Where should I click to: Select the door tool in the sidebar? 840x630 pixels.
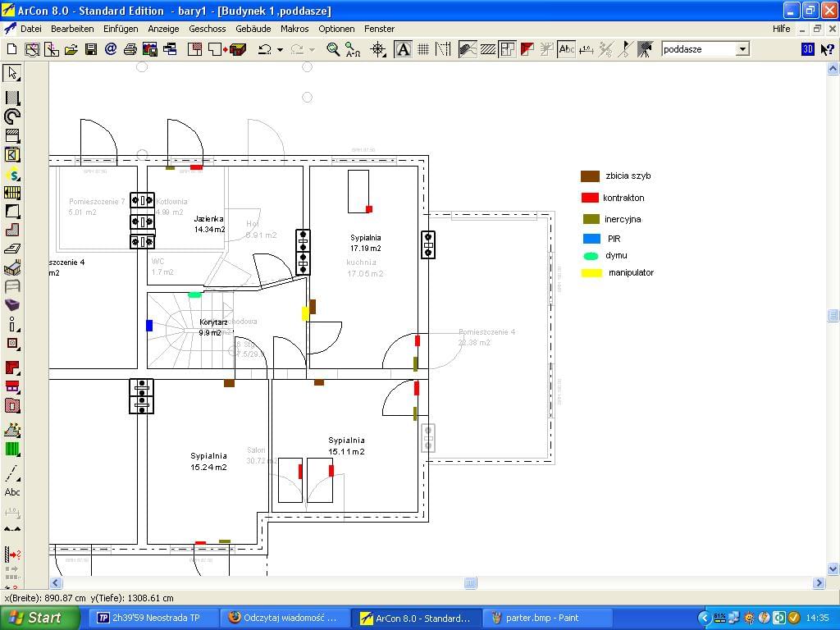point(12,155)
